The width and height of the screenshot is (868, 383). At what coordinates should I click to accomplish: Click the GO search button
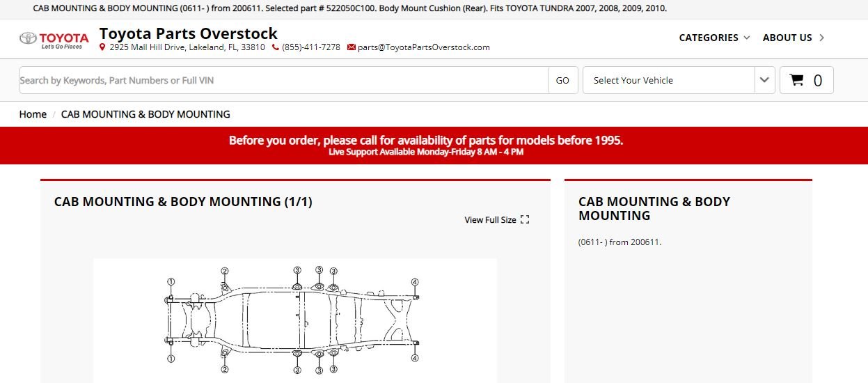[x=562, y=80]
